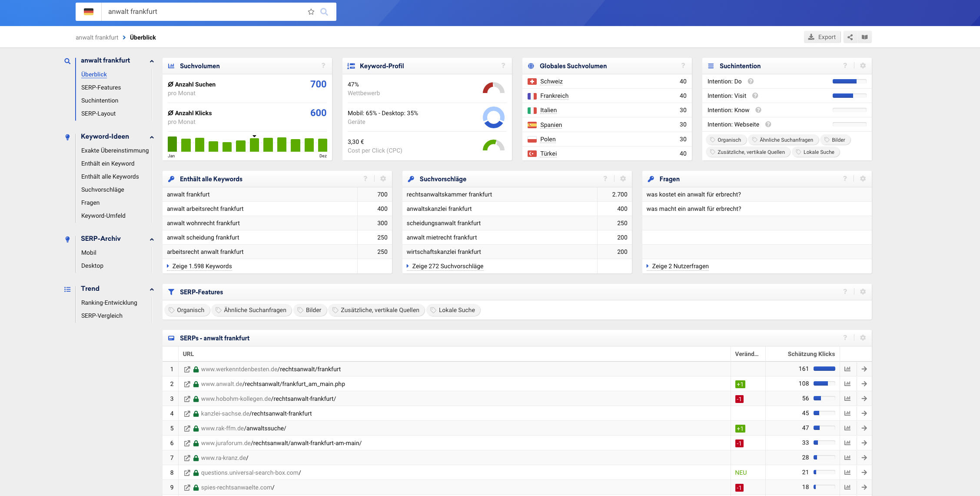
Task: Click help icon of Keyword-Profil box
Action: click(503, 66)
